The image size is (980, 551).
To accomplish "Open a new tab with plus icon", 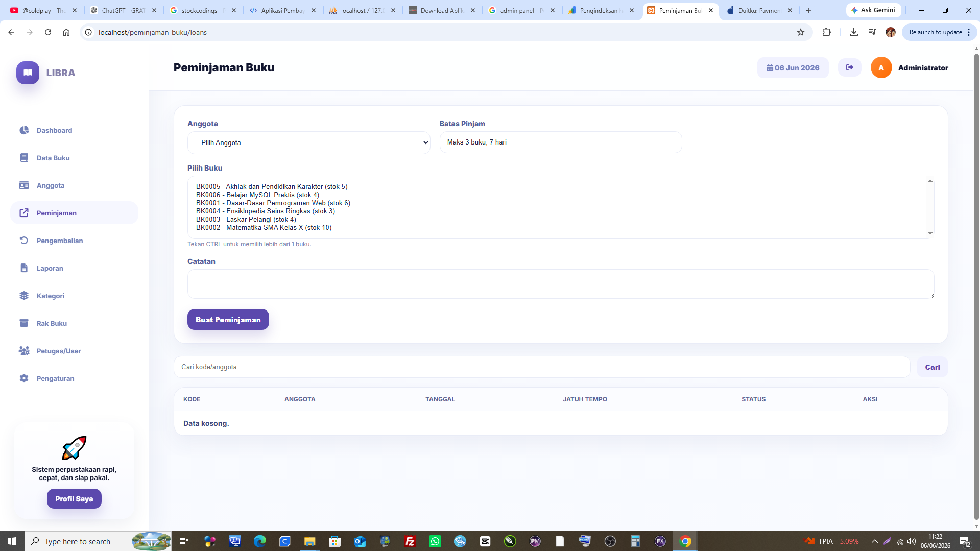I will pyautogui.click(x=808, y=10).
